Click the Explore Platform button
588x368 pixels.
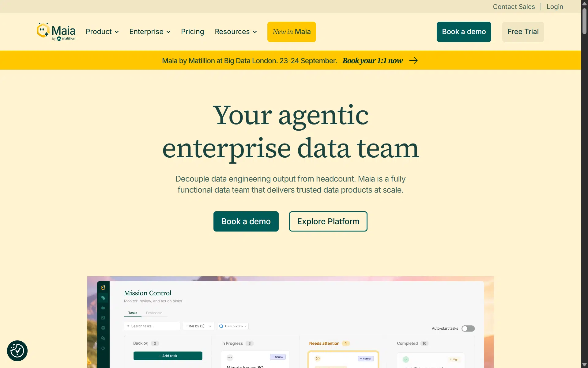click(328, 221)
